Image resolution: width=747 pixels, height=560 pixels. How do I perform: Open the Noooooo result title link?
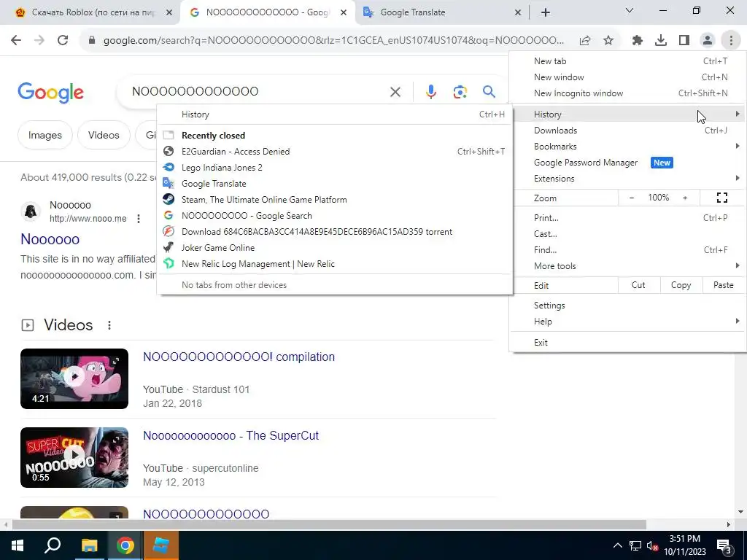click(x=50, y=239)
